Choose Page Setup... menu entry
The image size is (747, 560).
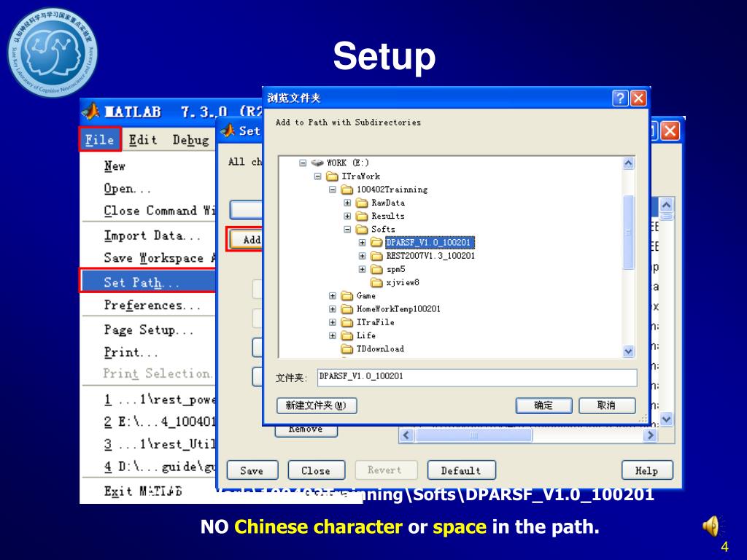(149, 330)
